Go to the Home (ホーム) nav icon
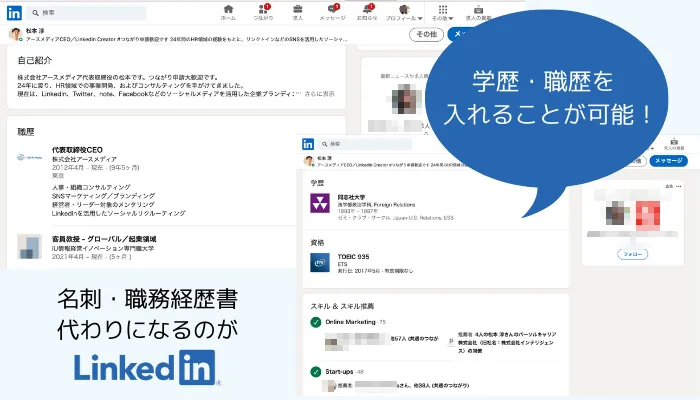 pyautogui.click(x=228, y=12)
